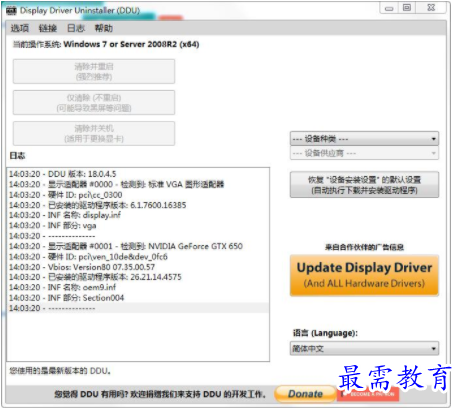
Task: Select log line 'INF 名称: display.inf'
Action: (x=138, y=215)
